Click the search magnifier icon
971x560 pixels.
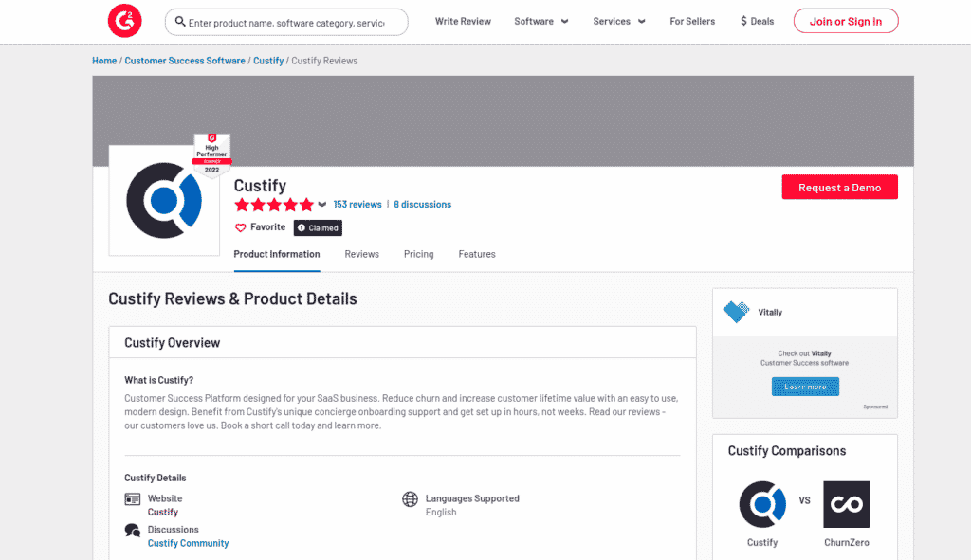point(179,22)
